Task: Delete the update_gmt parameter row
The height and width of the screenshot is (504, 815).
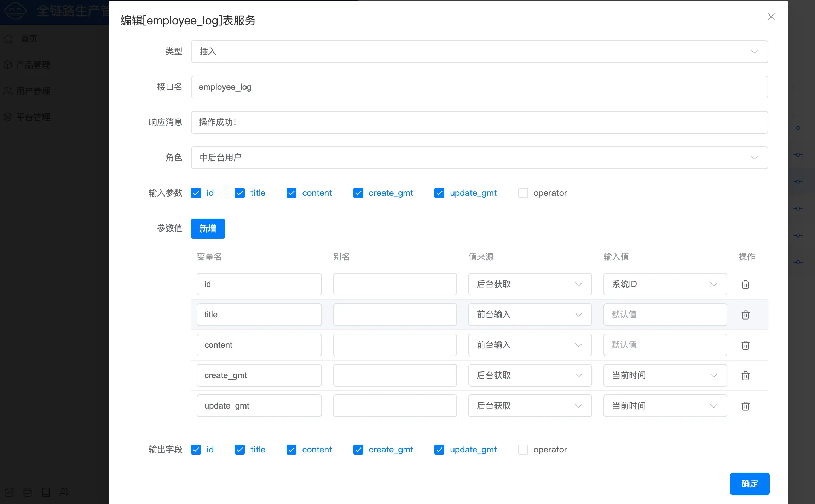Action: tap(745, 406)
